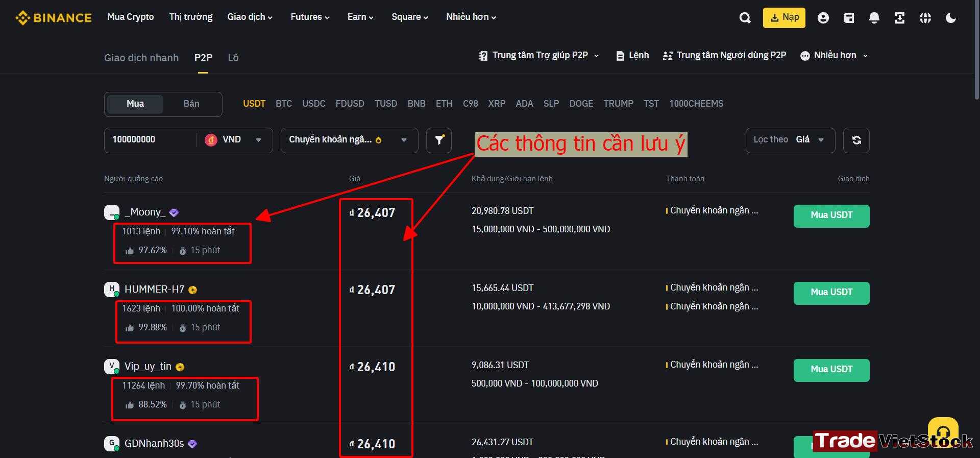Select the USDT coin tab
The height and width of the screenshot is (458, 980).
[254, 104]
